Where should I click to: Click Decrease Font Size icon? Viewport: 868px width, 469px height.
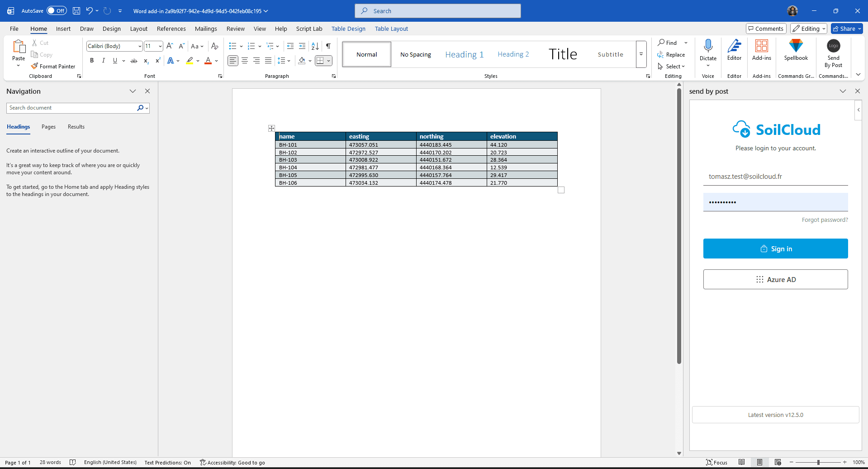[181, 46]
